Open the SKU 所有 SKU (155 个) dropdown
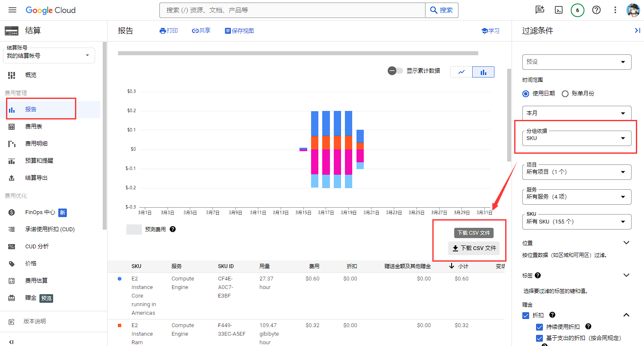Screen dimensions: 644x346 [577, 221]
